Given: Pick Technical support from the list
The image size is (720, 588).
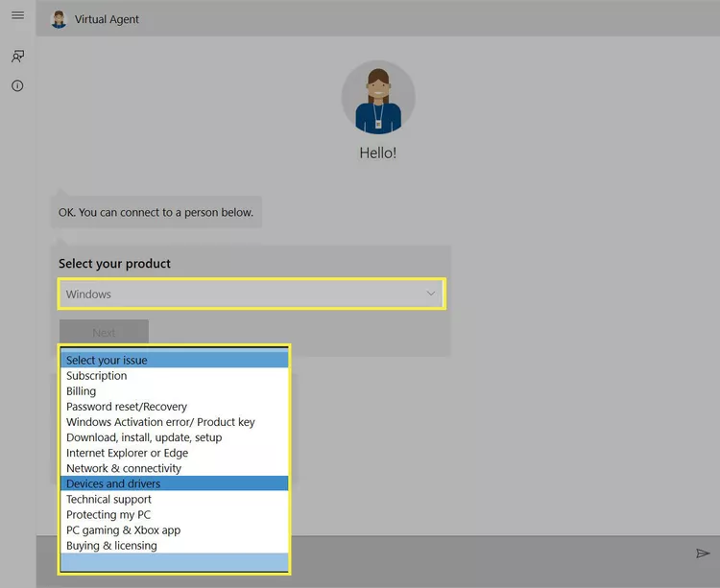Looking at the screenshot, I should click(x=175, y=499).
